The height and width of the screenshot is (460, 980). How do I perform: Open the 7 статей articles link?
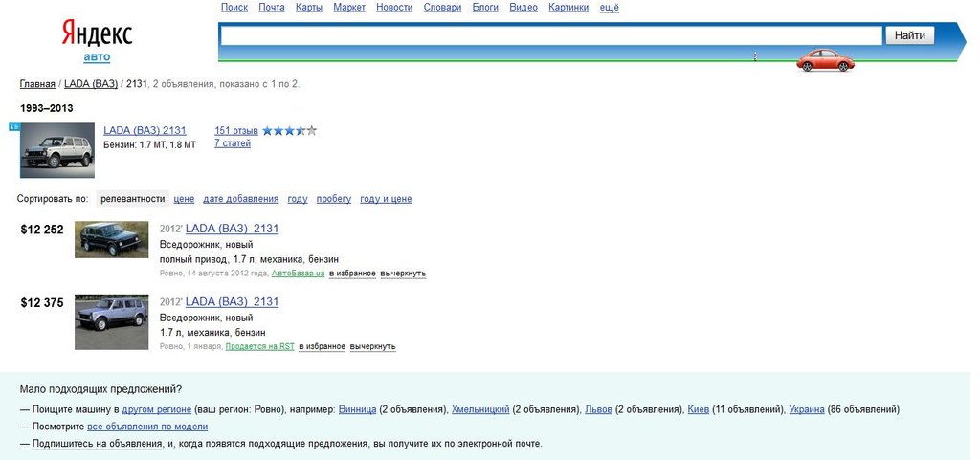click(x=233, y=143)
